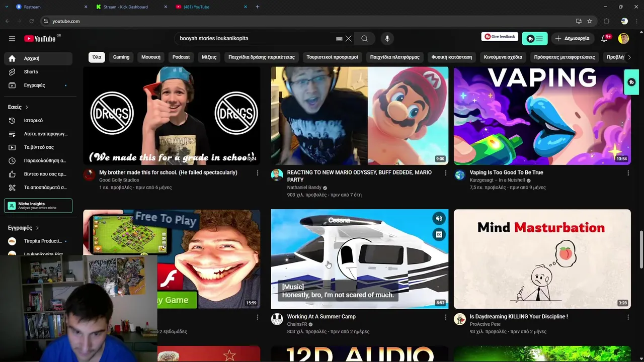
Task: Click the Kurzgesagt channel avatar
Action: [460, 174]
